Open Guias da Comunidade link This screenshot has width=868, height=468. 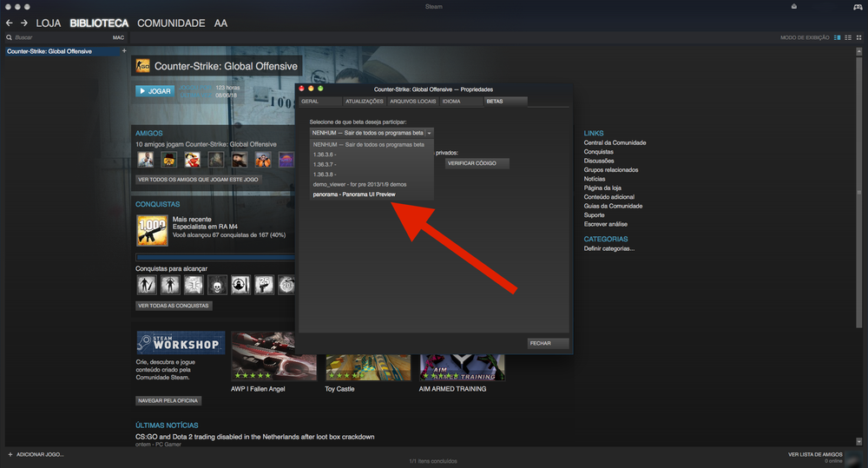pyautogui.click(x=613, y=206)
